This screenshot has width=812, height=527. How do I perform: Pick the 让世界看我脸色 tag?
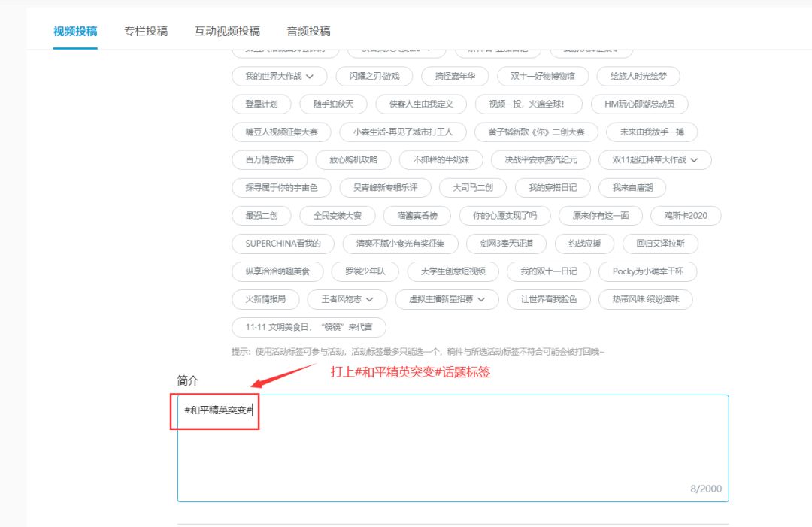pyautogui.click(x=549, y=299)
